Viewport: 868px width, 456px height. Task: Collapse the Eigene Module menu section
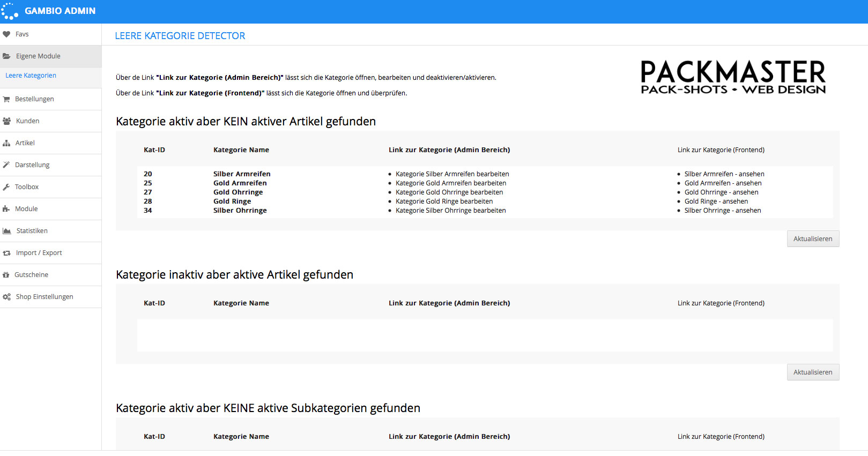pos(38,56)
